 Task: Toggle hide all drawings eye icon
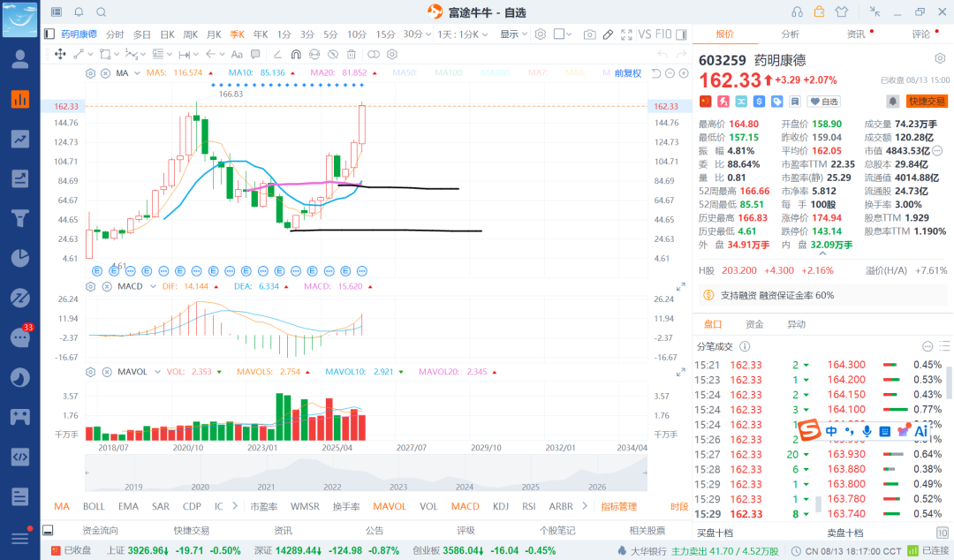point(333,54)
